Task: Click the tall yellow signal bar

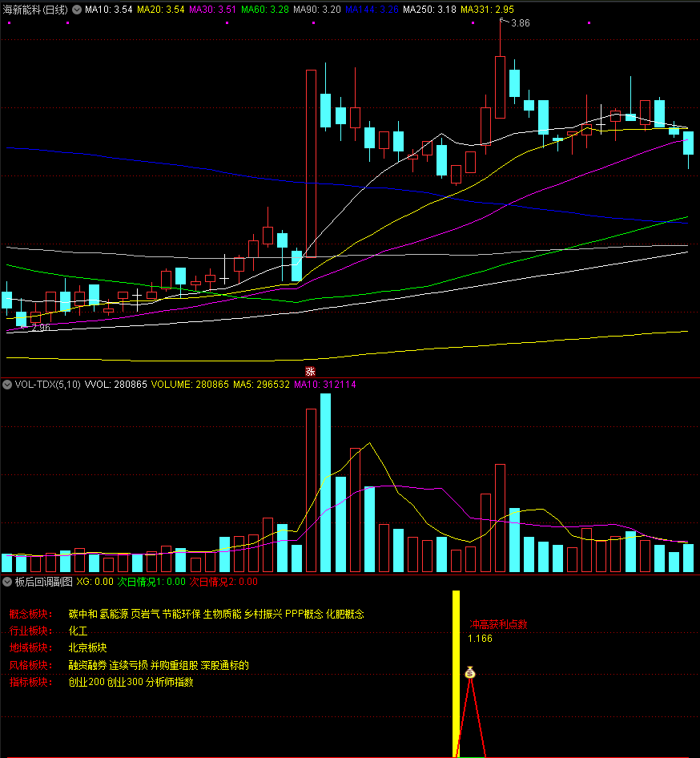Action: click(457, 673)
